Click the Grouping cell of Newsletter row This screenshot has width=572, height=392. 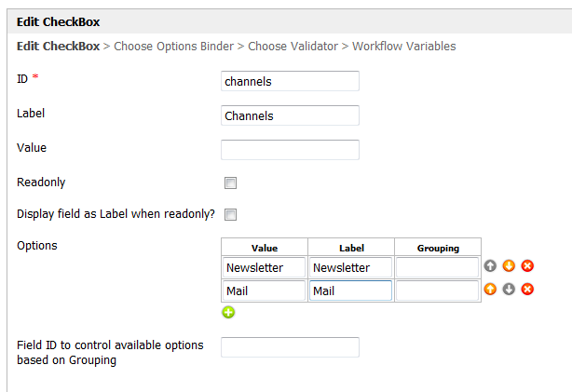pyautogui.click(x=437, y=267)
